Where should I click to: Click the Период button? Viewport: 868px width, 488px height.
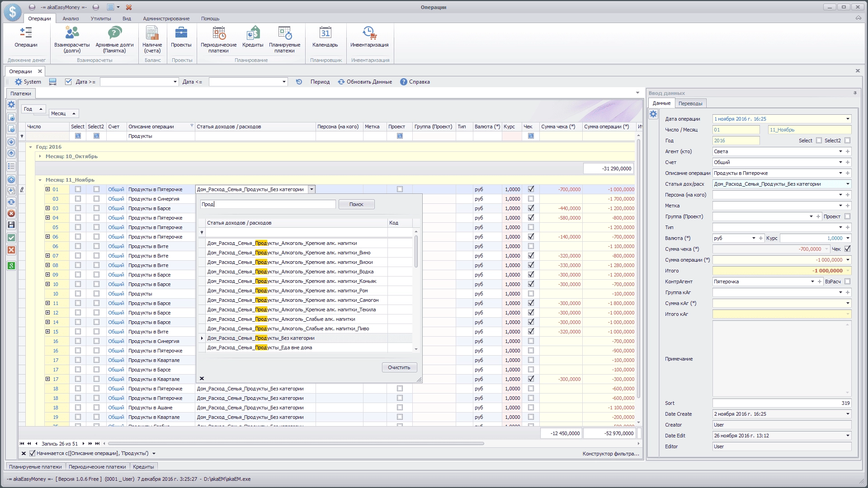(x=320, y=82)
